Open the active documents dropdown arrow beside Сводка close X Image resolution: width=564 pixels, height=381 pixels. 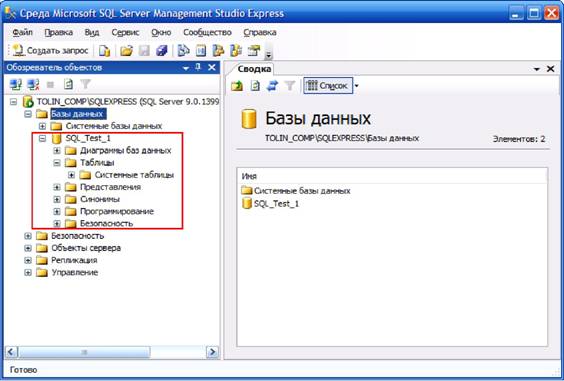pos(537,69)
